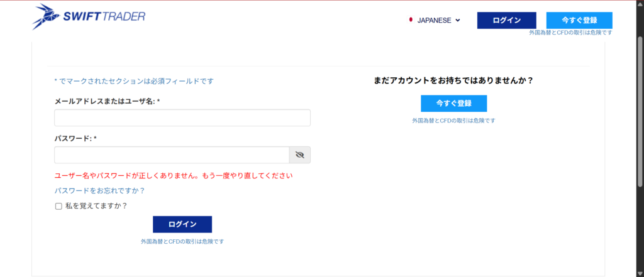Click the risk warning under the right-side 今すぐ登録
The height and width of the screenshot is (277, 644).
click(x=453, y=120)
